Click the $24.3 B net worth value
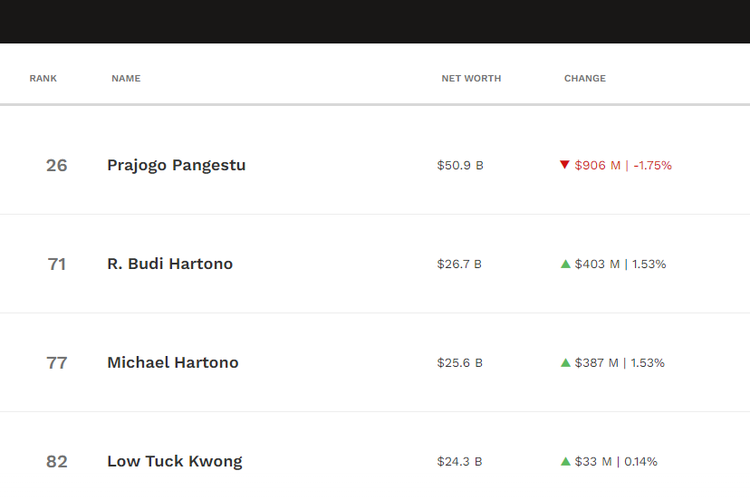Image resolution: width=750 pixels, height=500 pixels. point(460,462)
